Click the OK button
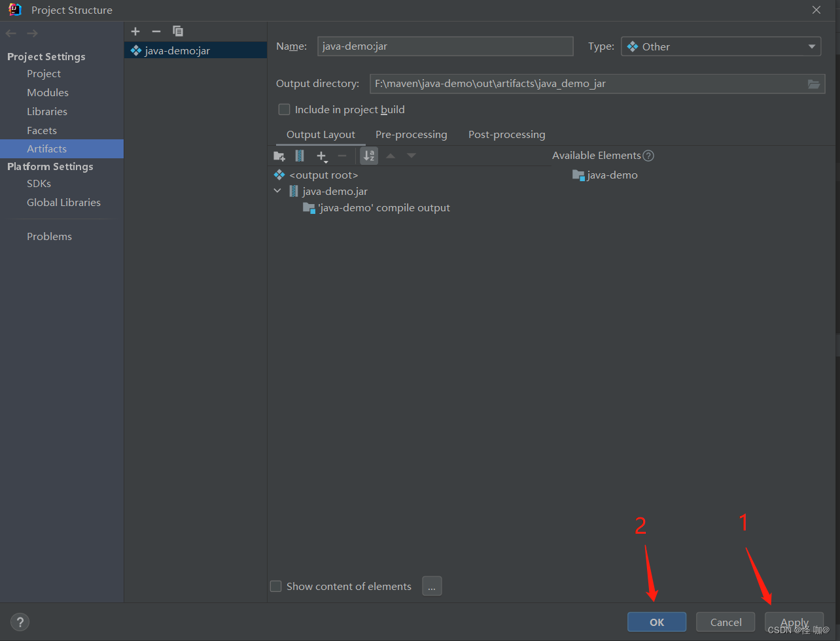This screenshot has width=840, height=641. point(657,622)
